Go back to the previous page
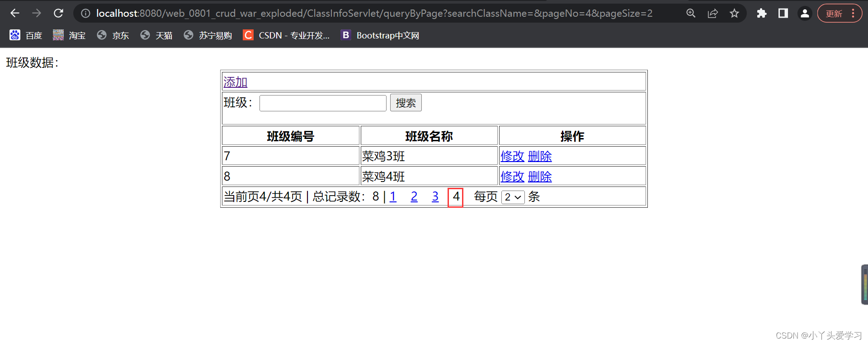The height and width of the screenshot is (344, 868). pos(15,13)
